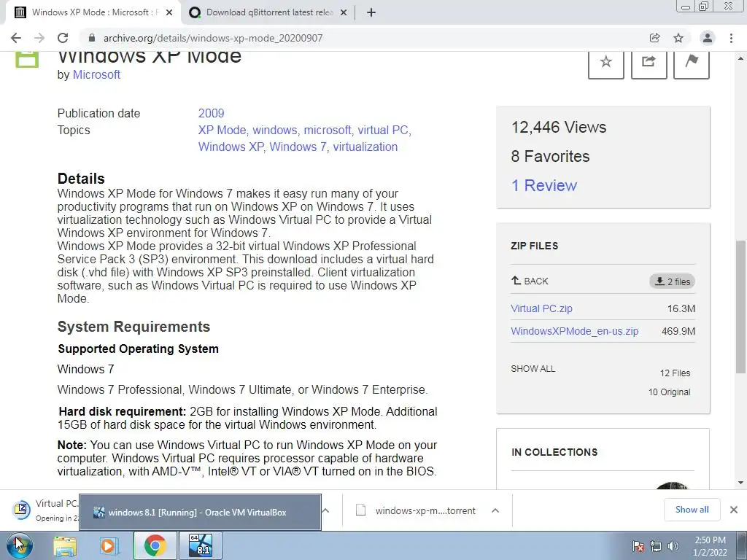Launch Windows Media Player from taskbar
The width and height of the screenshot is (747, 560).
[109, 545]
